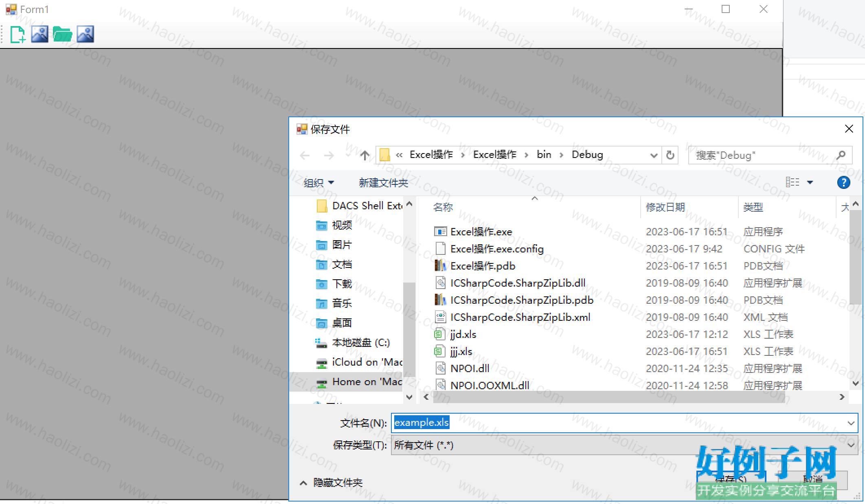Open the 文档 folder in the navigation pane

334,264
